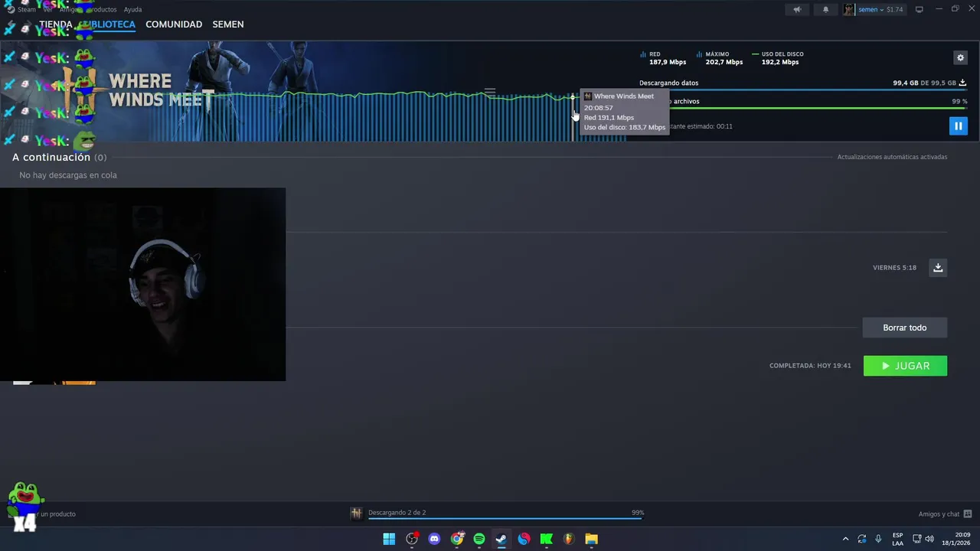Viewport: 980px width, 551px height.
Task: Open the Windows Start menu
Action: point(389,539)
